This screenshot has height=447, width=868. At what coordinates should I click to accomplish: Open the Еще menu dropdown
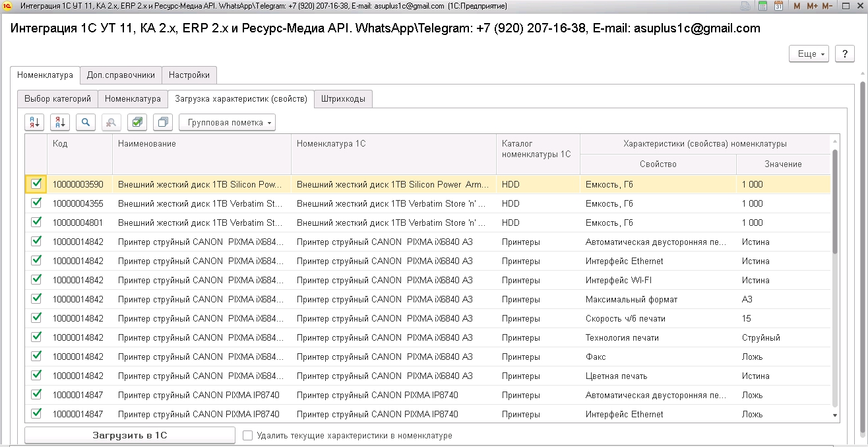coord(809,54)
